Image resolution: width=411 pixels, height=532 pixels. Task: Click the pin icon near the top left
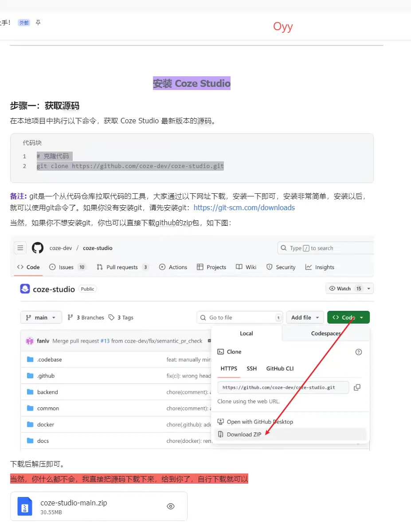tap(38, 22)
